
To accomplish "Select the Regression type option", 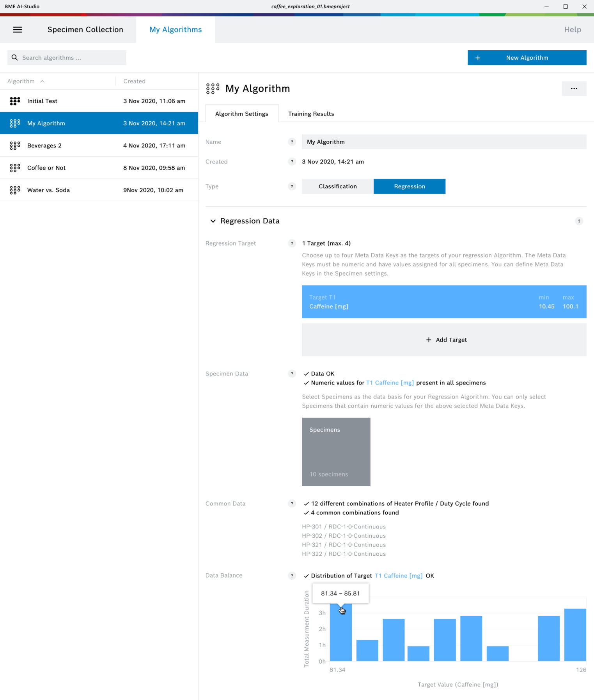I will [409, 186].
